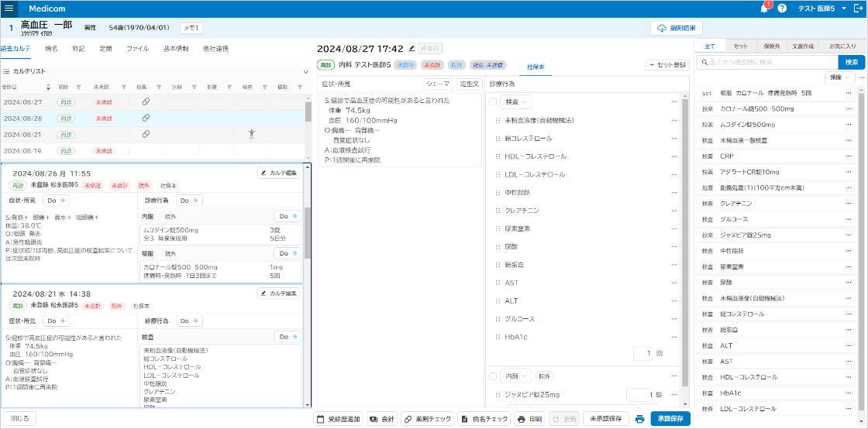Select the お気に入り tab
Screen dimensions: 868x429
(842, 46)
